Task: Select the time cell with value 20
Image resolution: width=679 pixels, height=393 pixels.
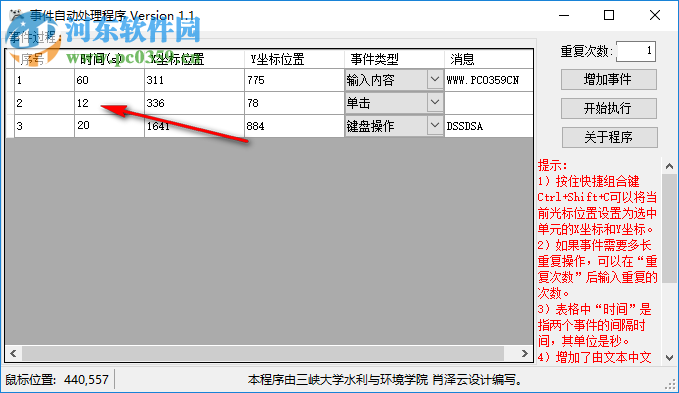Action: pyautogui.click(x=109, y=126)
